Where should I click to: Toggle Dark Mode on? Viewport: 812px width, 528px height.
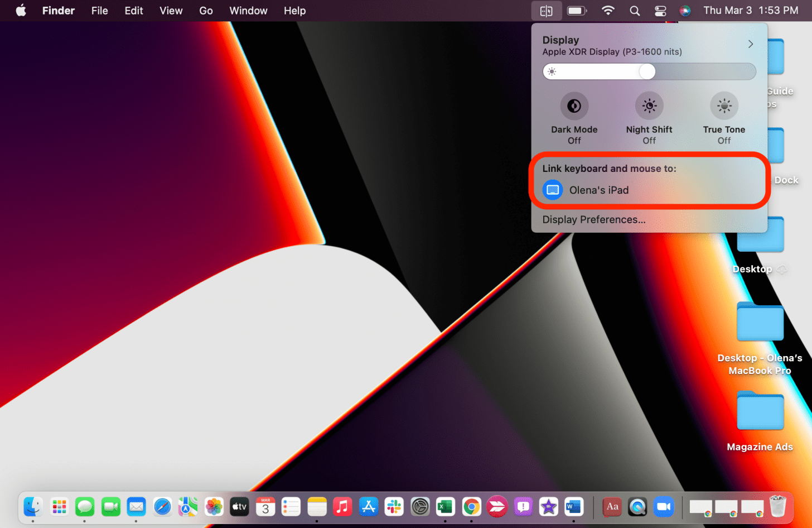click(x=574, y=106)
